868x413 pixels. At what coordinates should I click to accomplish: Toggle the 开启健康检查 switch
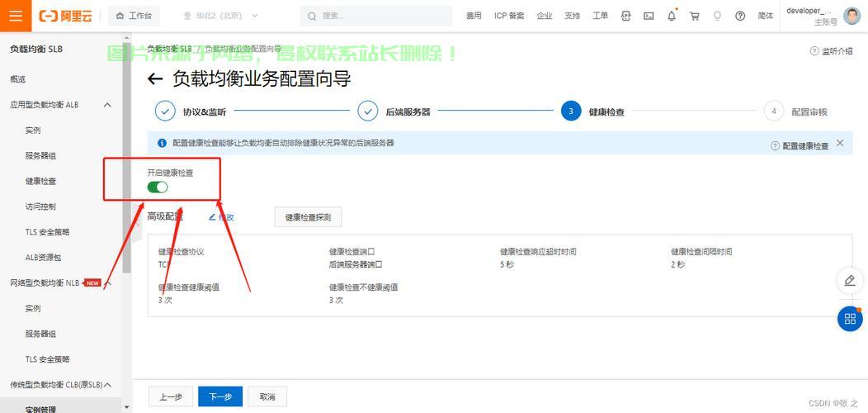pos(158,188)
